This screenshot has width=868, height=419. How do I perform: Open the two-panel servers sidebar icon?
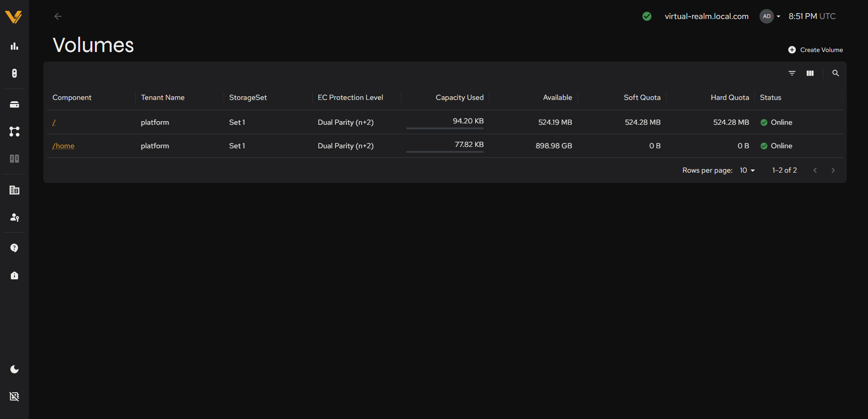coord(14,159)
